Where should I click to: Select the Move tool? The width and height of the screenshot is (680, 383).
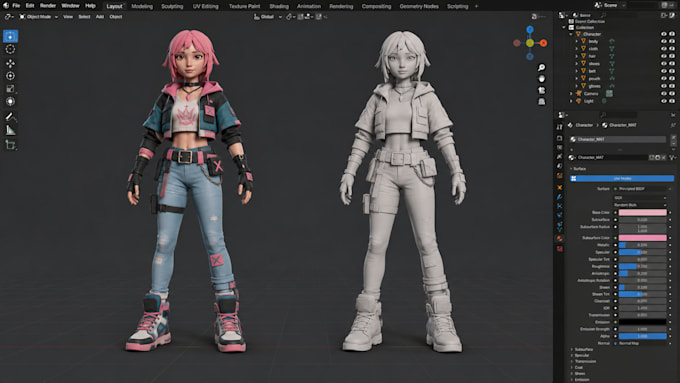tap(10, 63)
